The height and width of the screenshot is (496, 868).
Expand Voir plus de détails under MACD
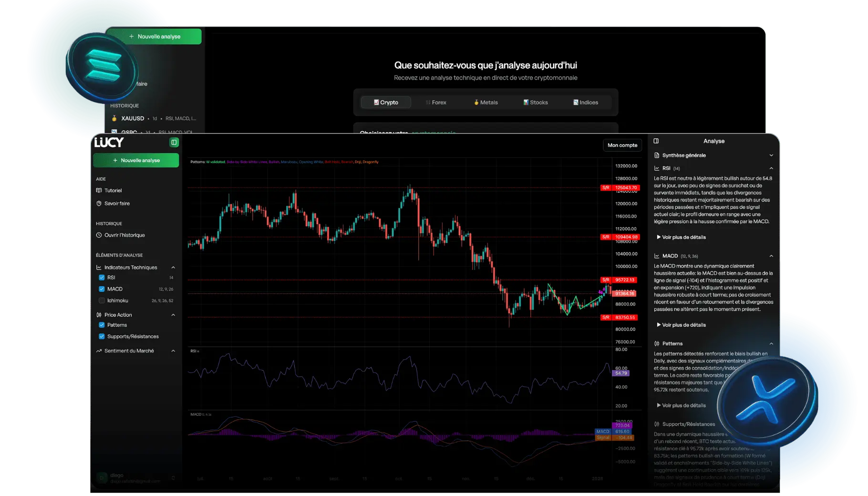click(682, 325)
